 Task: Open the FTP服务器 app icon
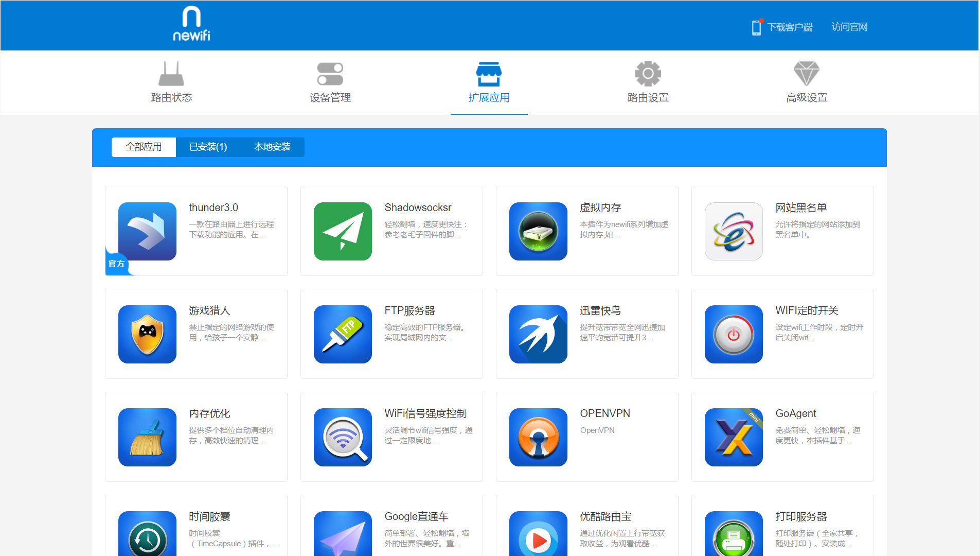click(x=343, y=334)
